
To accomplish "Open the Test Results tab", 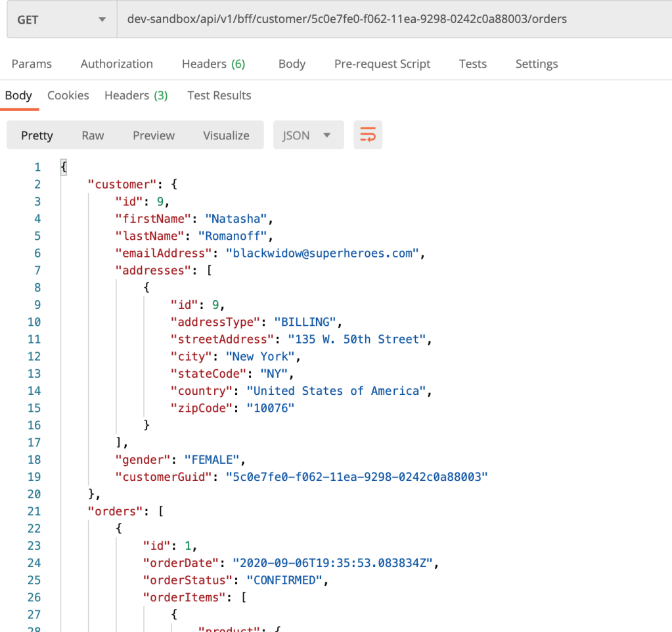I will click(x=219, y=95).
